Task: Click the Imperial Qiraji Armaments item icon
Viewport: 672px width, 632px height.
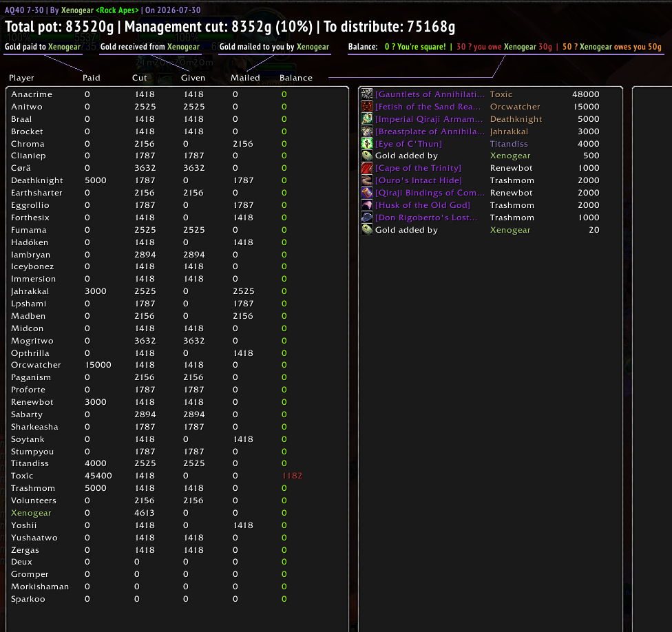Action: pos(367,118)
